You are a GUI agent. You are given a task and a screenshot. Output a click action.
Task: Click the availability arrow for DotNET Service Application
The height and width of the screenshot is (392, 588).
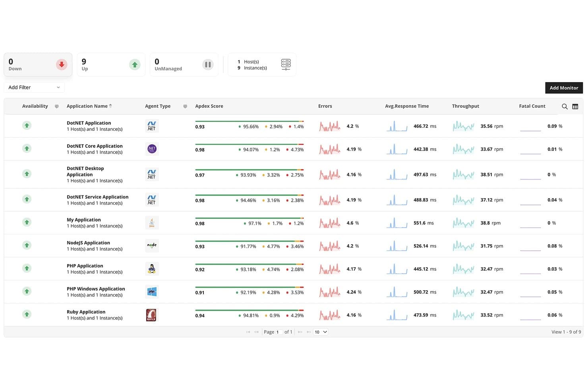tap(27, 199)
